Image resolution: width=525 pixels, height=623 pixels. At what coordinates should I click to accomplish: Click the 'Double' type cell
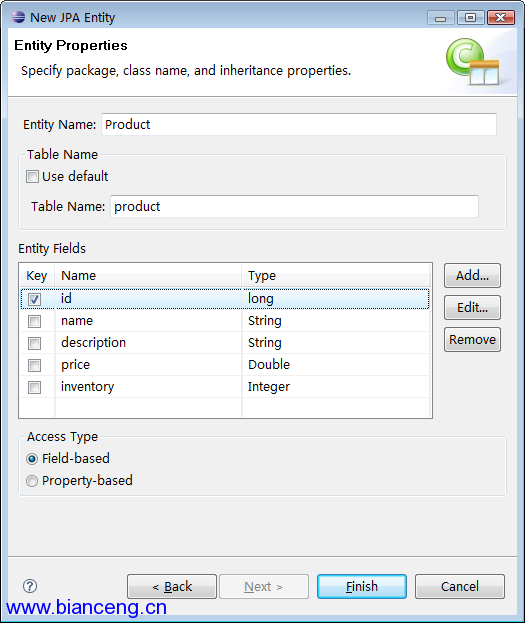(x=335, y=364)
